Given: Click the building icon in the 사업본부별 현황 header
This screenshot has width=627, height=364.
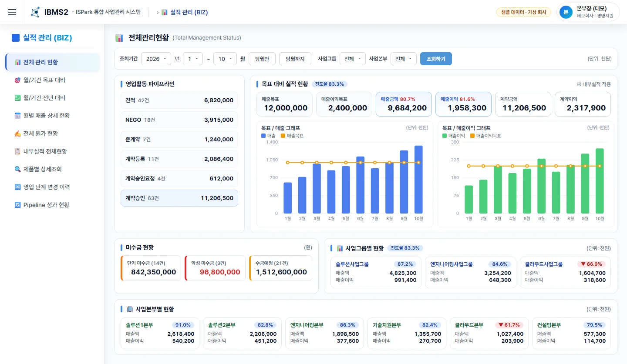Looking at the screenshot, I should [130, 309].
